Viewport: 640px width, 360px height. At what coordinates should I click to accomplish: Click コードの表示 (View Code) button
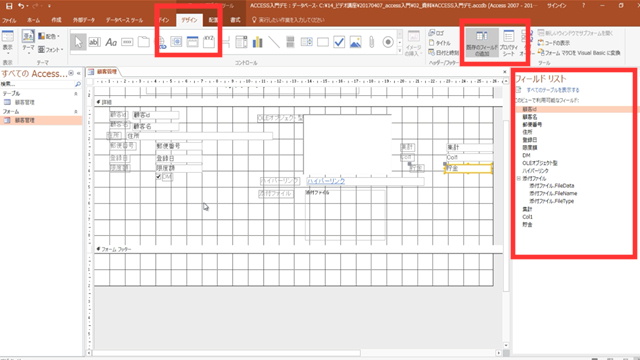pos(554,43)
